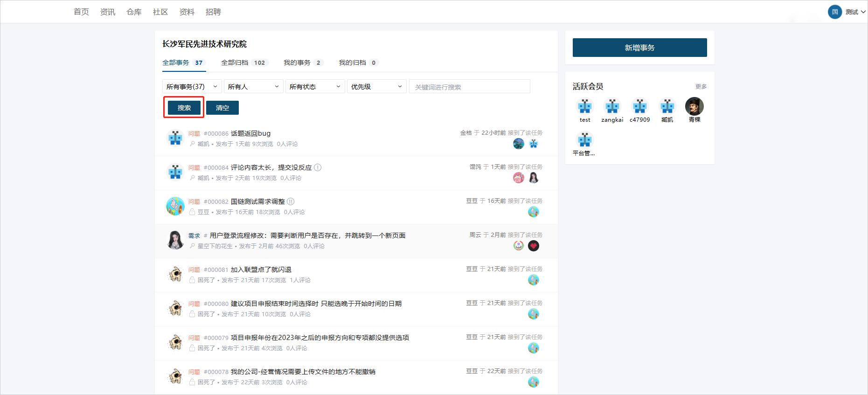
Task: Click the 青稞 member avatar
Action: (694, 107)
